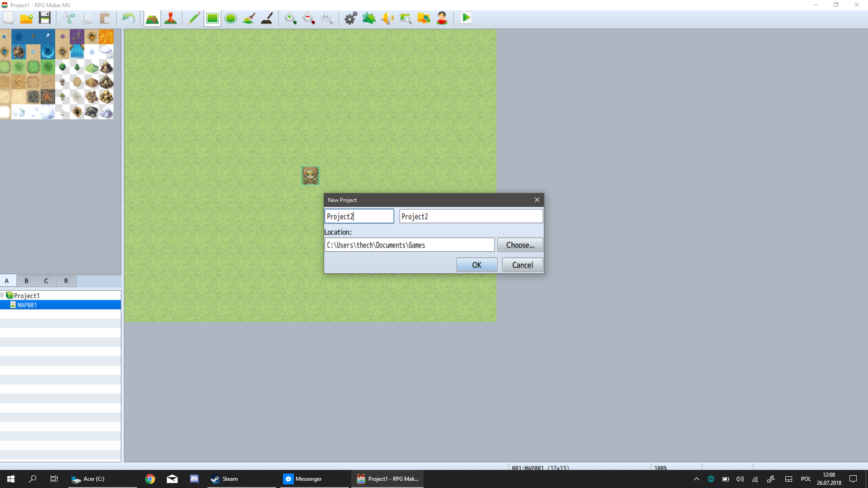
Task: Pick the Flood Fill tool
Action: click(x=249, y=19)
